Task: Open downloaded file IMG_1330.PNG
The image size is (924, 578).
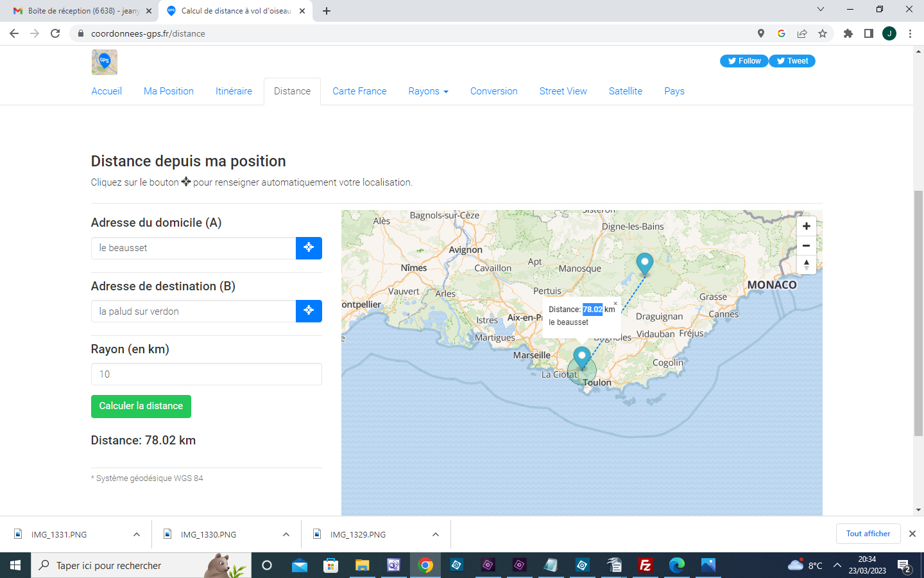Action: (x=209, y=534)
